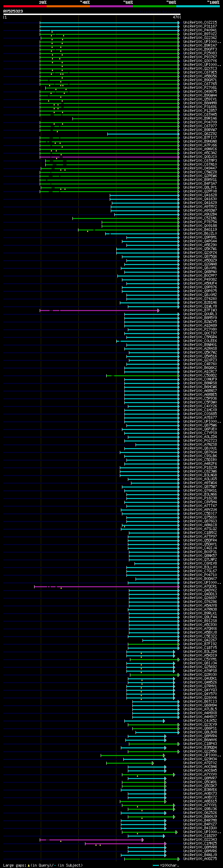223x868 pixels.
Task: Open hit UniRef100_C0ZZI5
Action: point(200,23)
